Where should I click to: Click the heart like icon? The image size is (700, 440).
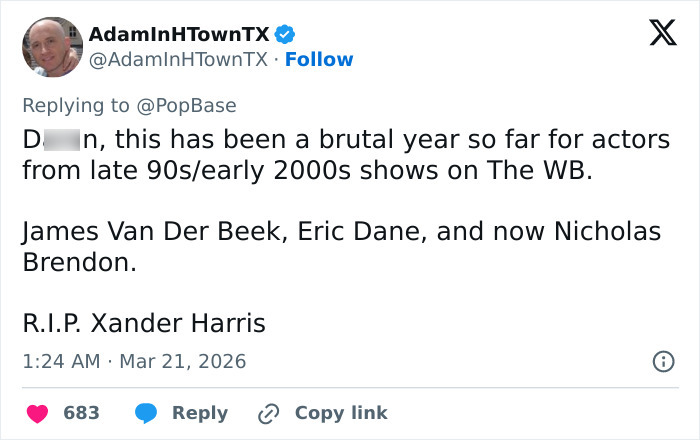coord(40,413)
